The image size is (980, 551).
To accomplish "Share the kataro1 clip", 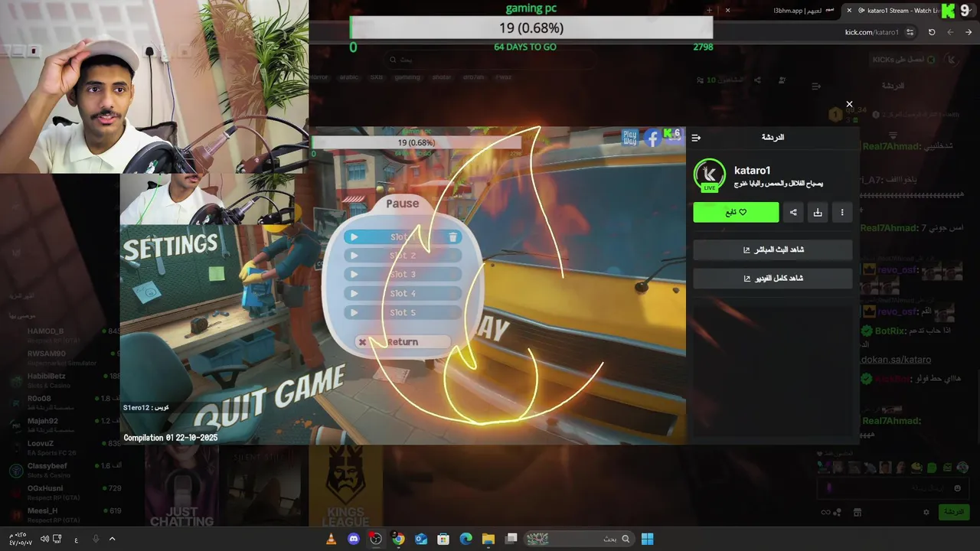I will 793,212.
